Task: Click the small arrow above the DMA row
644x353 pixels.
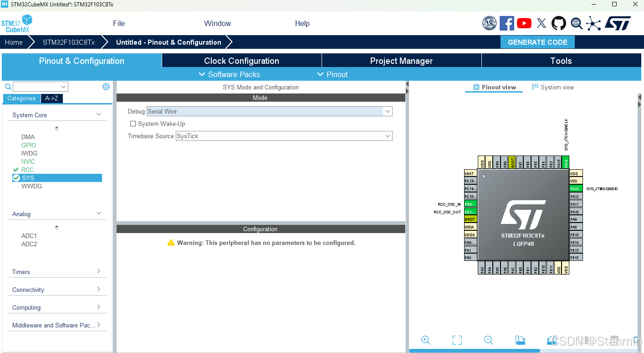Action: click(56, 129)
